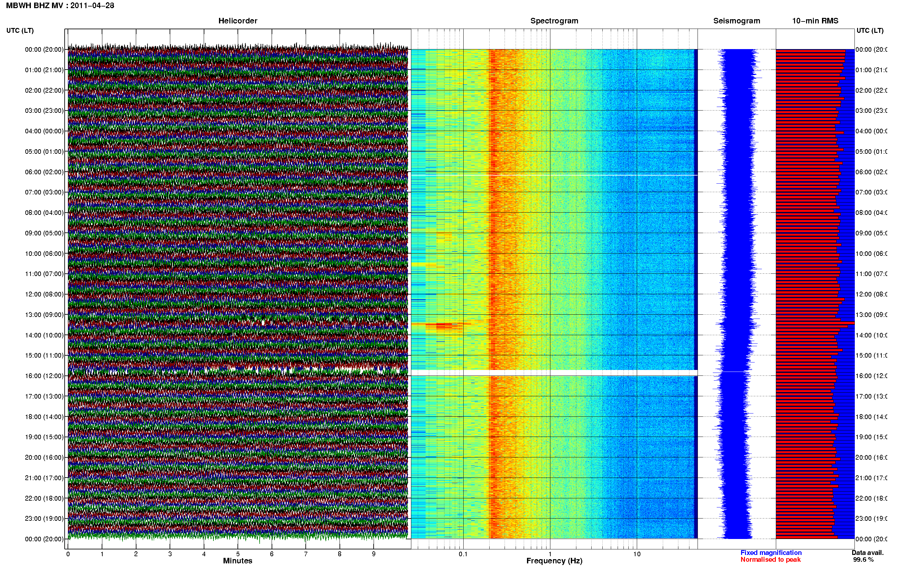Click the 'UTC (LT)' label right of 10-min RMS
924x578 pixels.
870,31
